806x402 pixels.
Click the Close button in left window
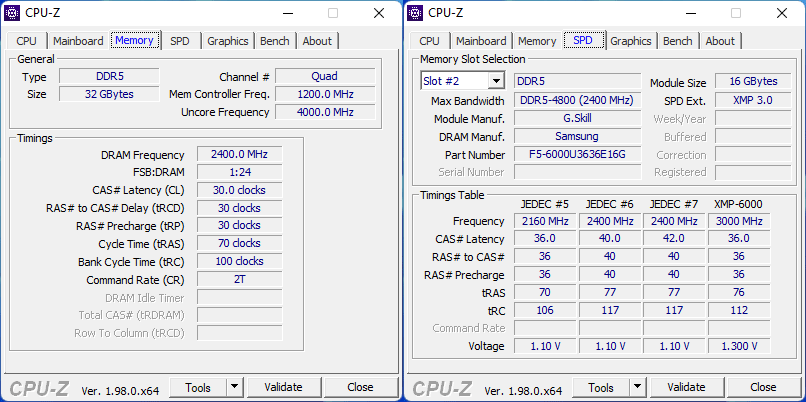pos(360,387)
